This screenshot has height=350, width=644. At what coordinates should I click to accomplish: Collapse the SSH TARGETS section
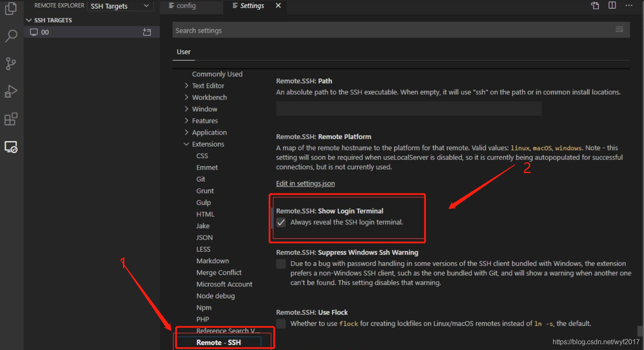pos(29,20)
